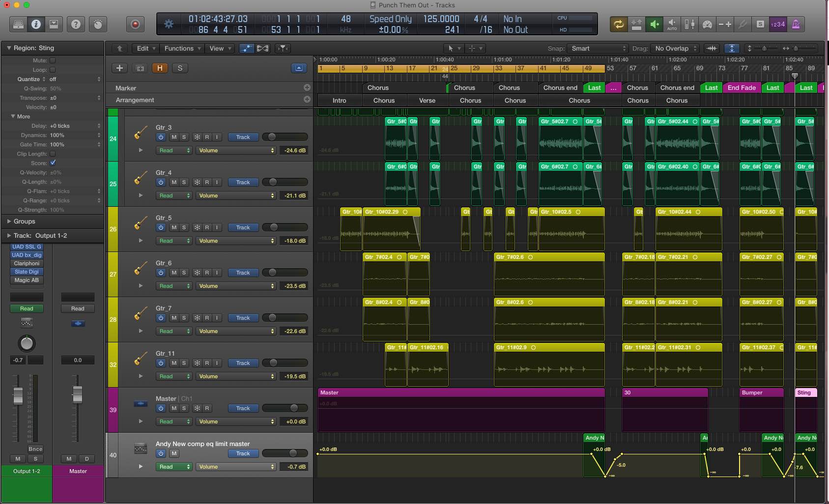Mute track Gtr_3 with M button
829x504 pixels.
(174, 137)
